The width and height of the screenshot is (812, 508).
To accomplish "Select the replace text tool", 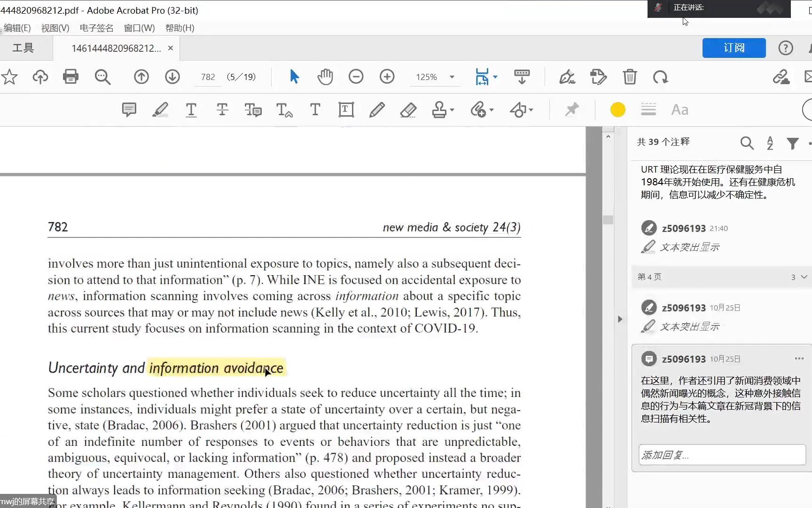I will 253,110.
